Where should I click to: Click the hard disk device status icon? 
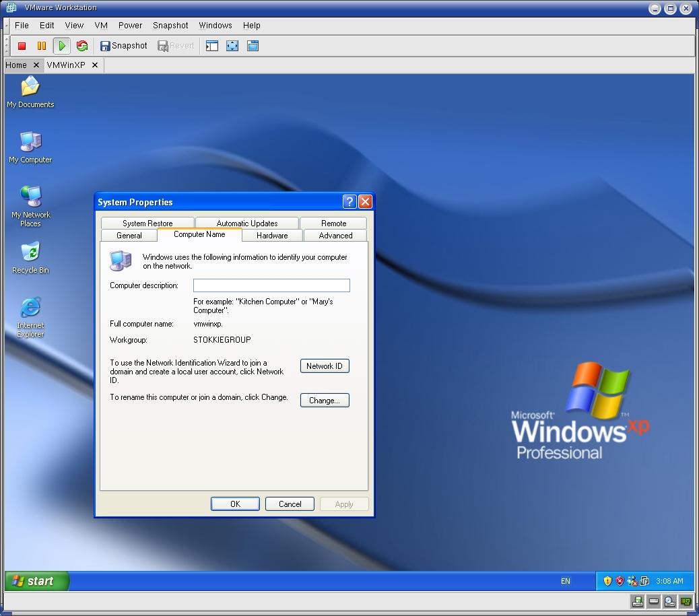(653, 602)
